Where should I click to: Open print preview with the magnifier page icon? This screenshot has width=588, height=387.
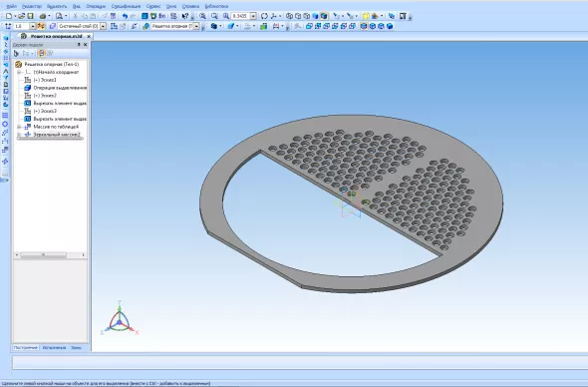59,16
